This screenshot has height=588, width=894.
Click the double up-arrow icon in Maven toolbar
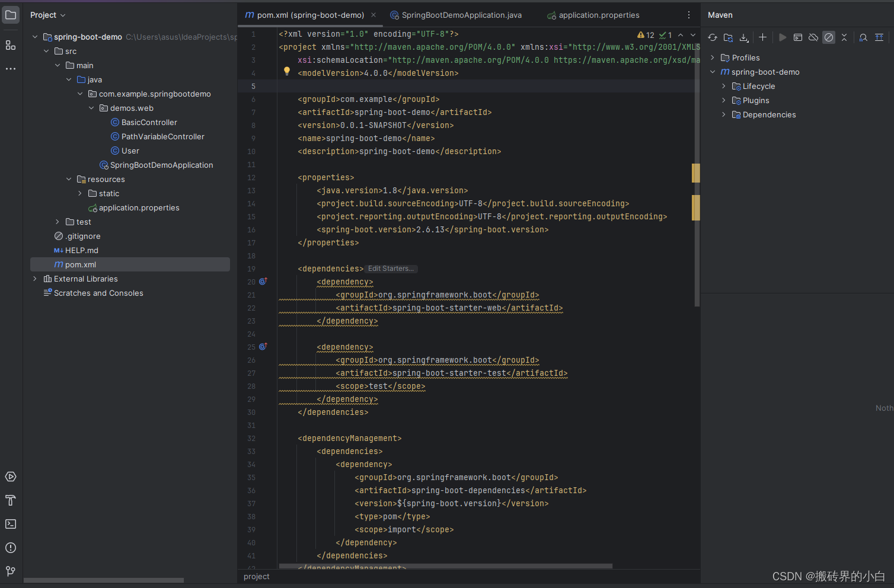tap(879, 37)
